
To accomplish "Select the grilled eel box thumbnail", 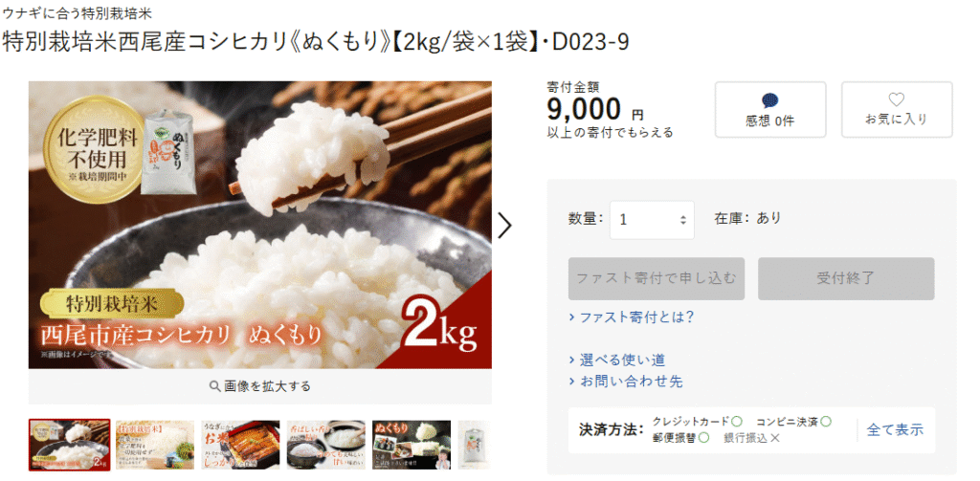I will pyautogui.click(x=240, y=445).
